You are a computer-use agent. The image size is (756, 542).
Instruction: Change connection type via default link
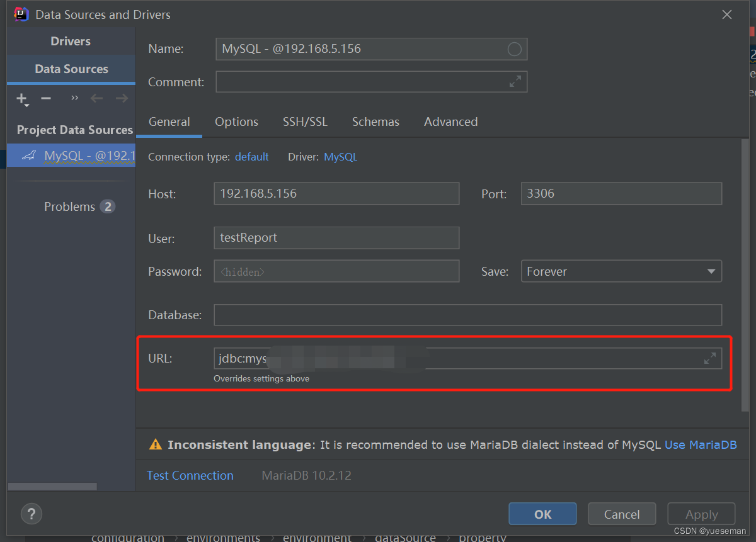point(252,157)
